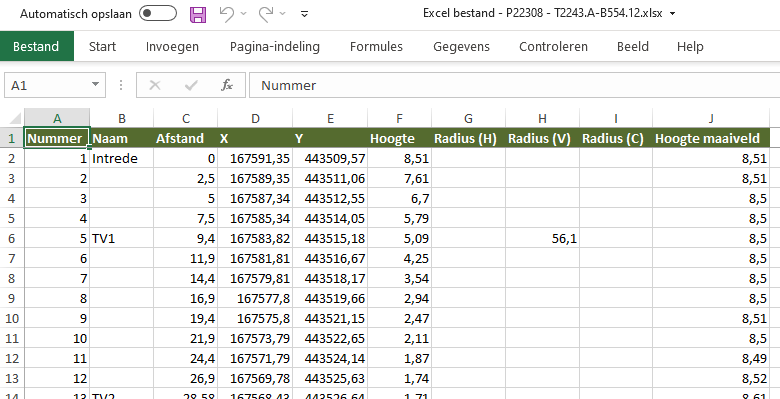The height and width of the screenshot is (399, 780).
Task: Select column A header
Action: pyautogui.click(x=57, y=118)
